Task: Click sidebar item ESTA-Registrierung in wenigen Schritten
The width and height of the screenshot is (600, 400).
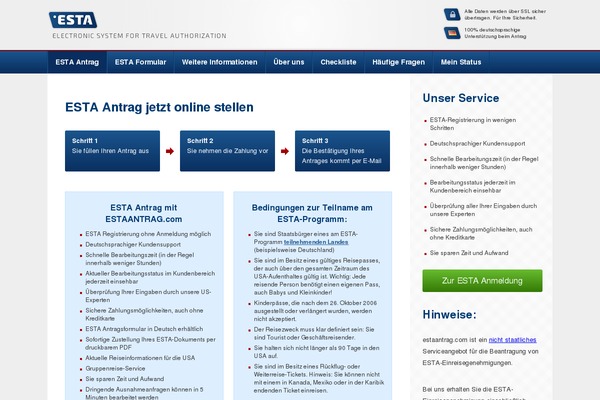Action: click(473, 124)
